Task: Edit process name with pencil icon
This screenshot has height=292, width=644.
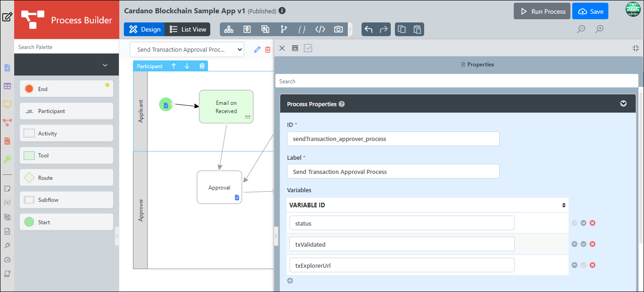Action: [x=257, y=49]
